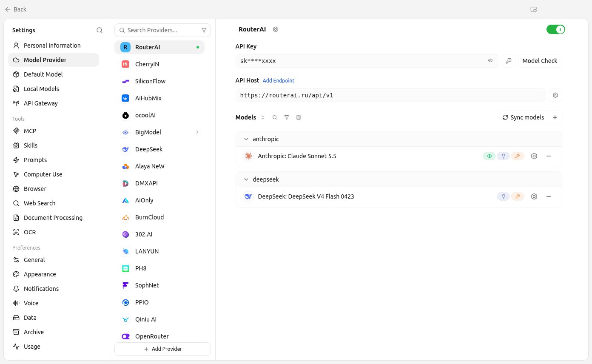Expand BigModel provider chevron
The height and width of the screenshot is (364, 592).
[197, 132]
